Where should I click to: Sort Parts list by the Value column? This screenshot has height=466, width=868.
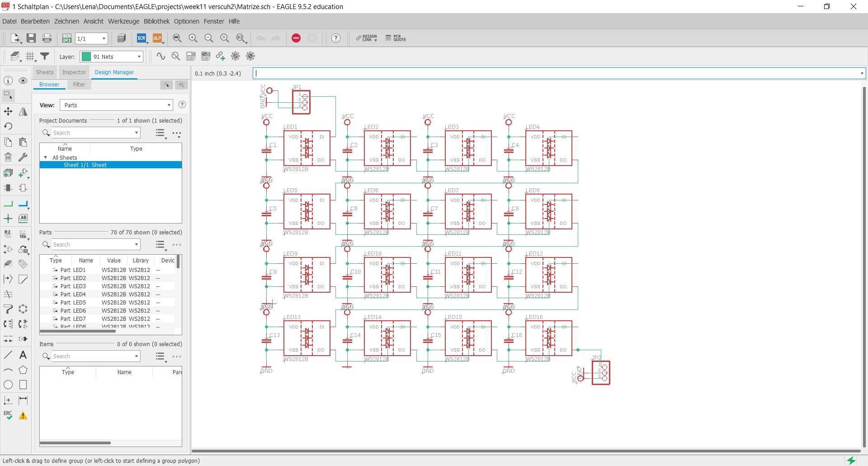[114, 261]
